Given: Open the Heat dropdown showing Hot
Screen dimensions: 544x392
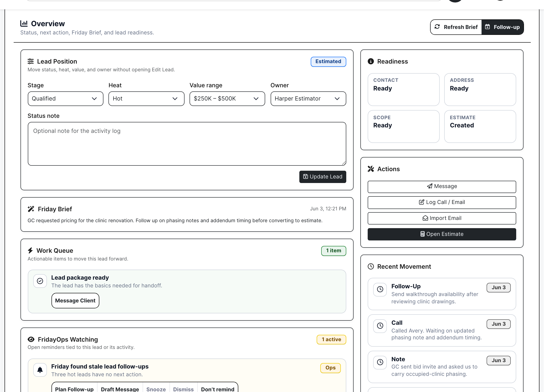Looking at the screenshot, I should pos(146,99).
